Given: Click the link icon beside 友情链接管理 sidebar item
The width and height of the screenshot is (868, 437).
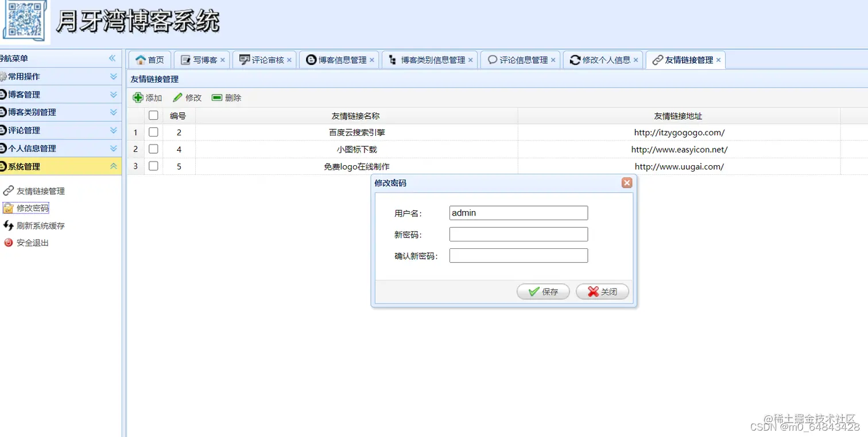Looking at the screenshot, I should pyautogui.click(x=9, y=191).
